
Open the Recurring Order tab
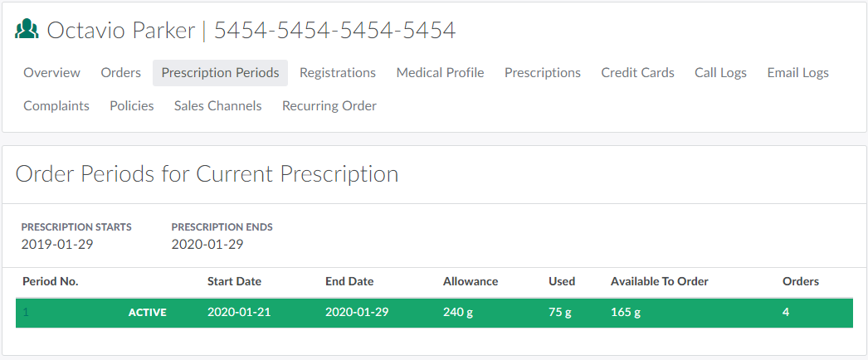coord(329,106)
